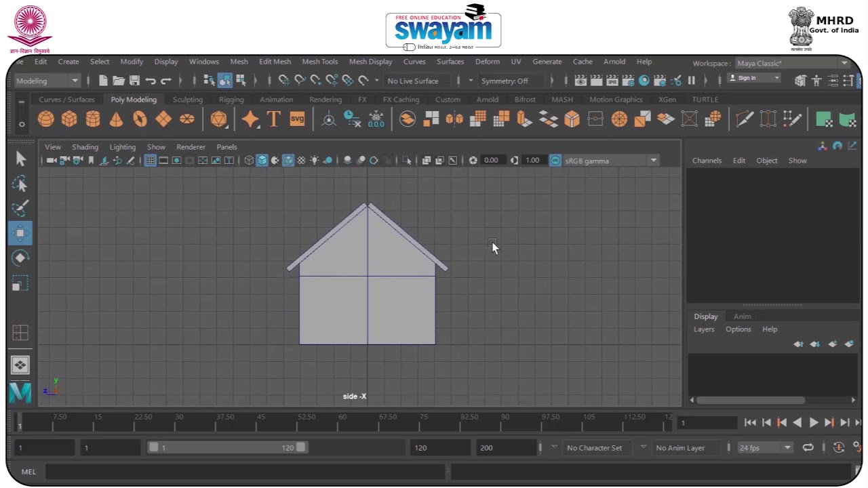The width and height of the screenshot is (868, 488).
Task: Choose the Lasso select tool in toolbox
Action: tap(20, 184)
